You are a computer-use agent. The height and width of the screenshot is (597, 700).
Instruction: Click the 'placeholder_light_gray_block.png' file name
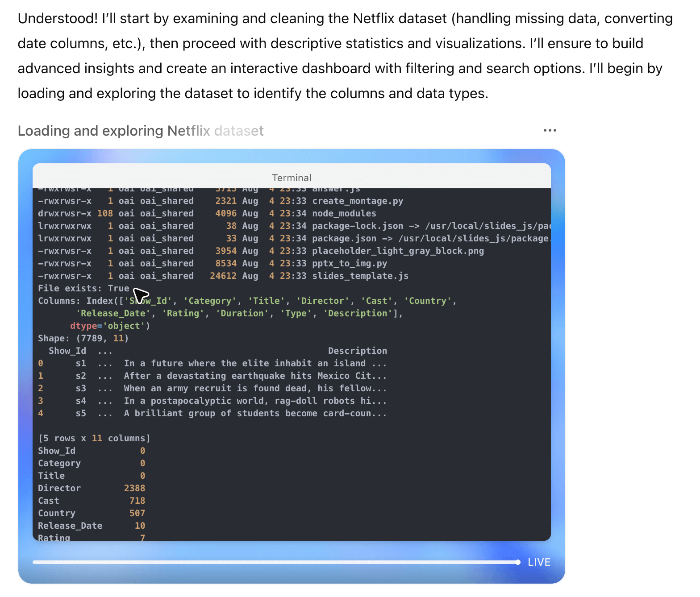398,251
